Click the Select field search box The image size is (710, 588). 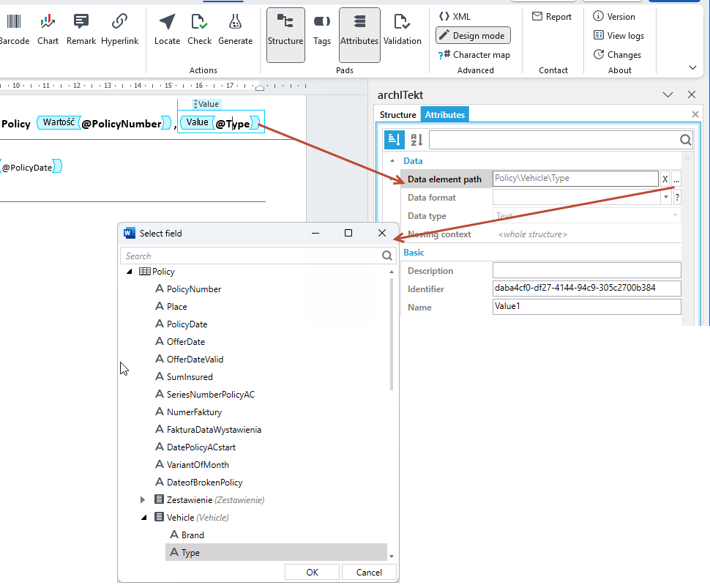click(258, 256)
